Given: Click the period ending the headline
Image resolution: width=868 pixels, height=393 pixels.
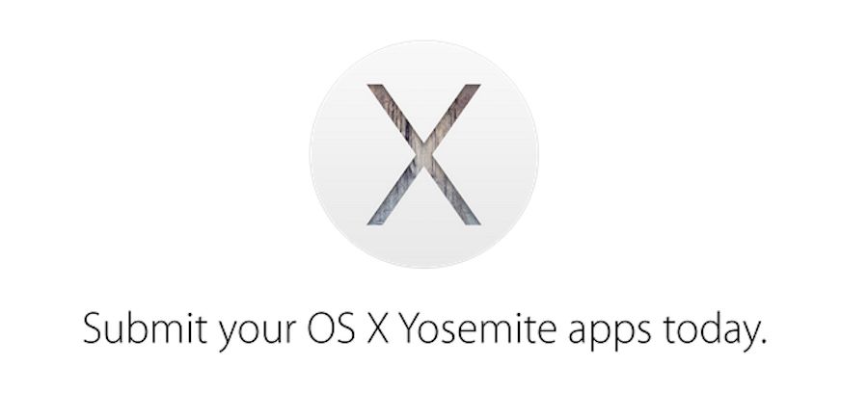Looking at the screenshot, I should (764, 340).
